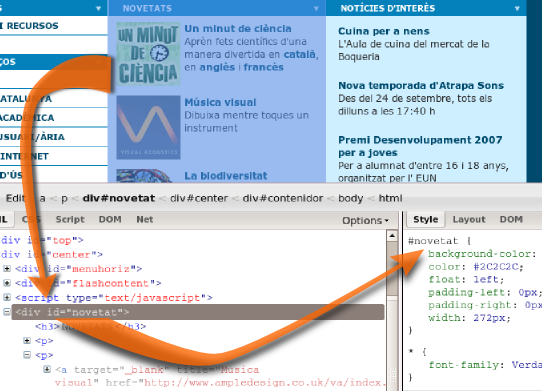The height and width of the screenshot is (391, 542).
Task: Select div#center in the breadcrumb path
Action: (199, 198)
